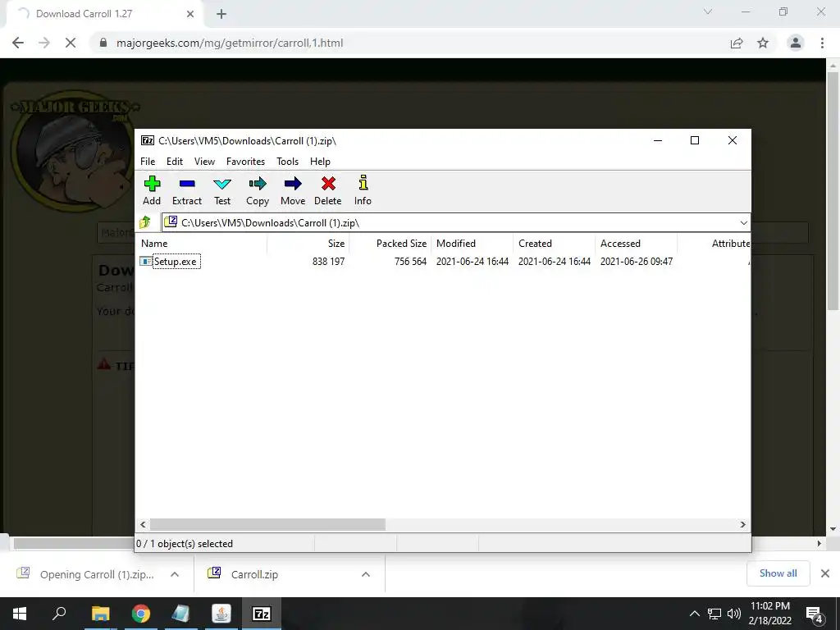Click the Chrome address bar URL
The image size is (840, 630).
pyautogui.click(x=230, y=43)
